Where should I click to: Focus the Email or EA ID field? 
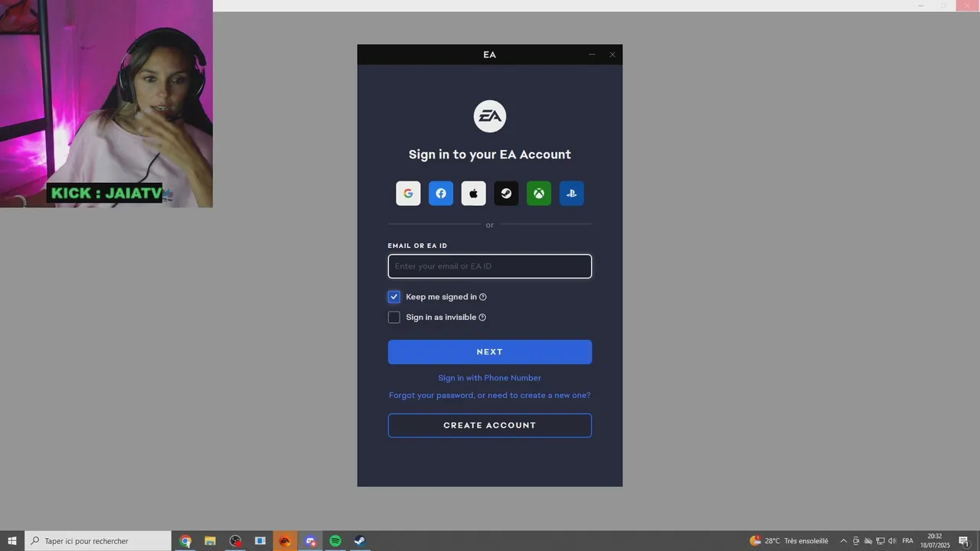pyautogui.click(x=490, y=266)
